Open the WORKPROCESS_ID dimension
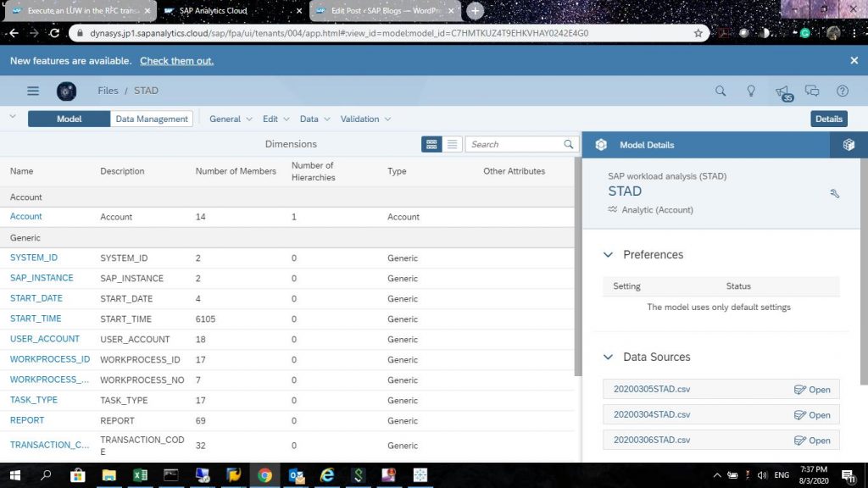 (x=50, y=359)
